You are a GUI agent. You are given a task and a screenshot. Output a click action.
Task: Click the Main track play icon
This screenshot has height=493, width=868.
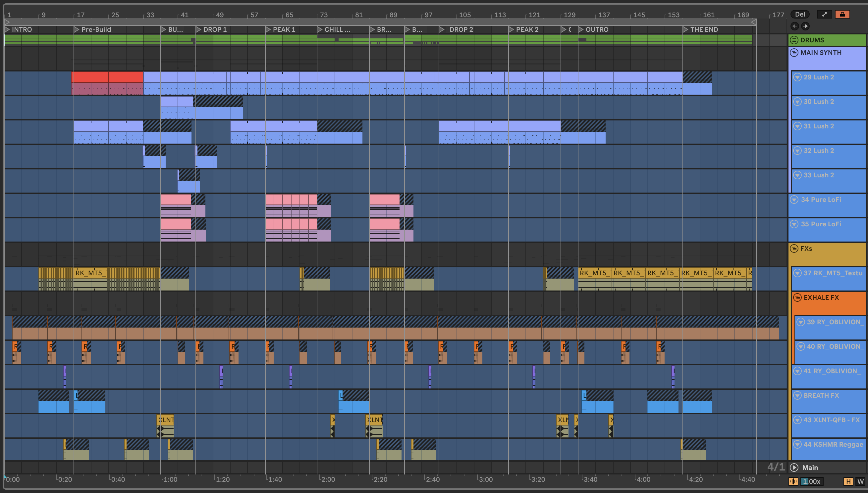[794, 468]
